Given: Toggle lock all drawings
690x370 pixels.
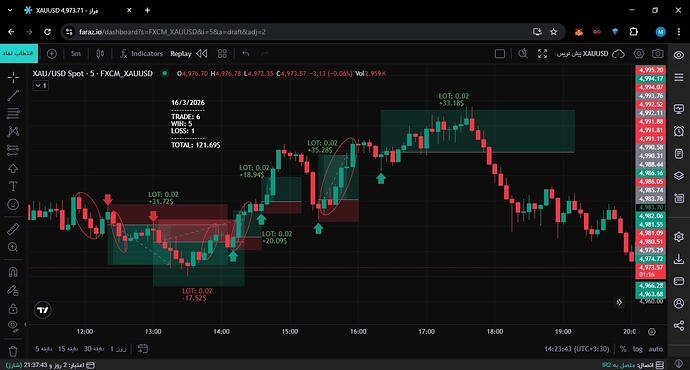Looking at the screenshot, I should 13,308.
